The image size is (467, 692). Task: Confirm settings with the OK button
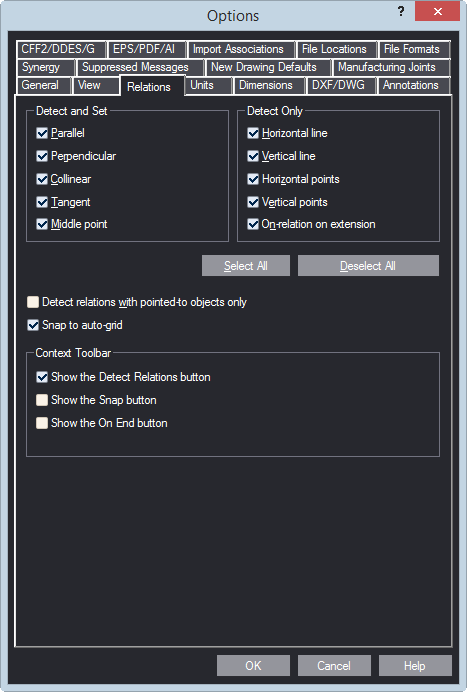click(x=253, y=666)
